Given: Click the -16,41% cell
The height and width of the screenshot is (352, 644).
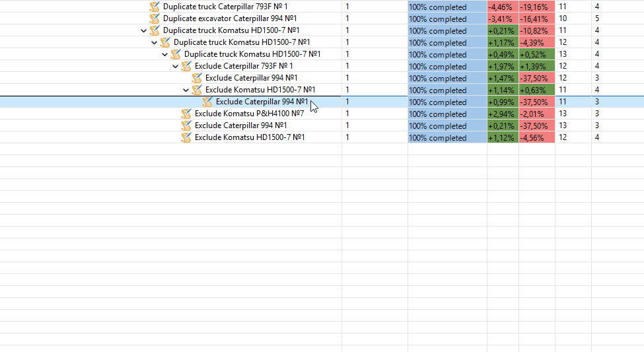Looking at the screenshot, I should tap(537, 19).
